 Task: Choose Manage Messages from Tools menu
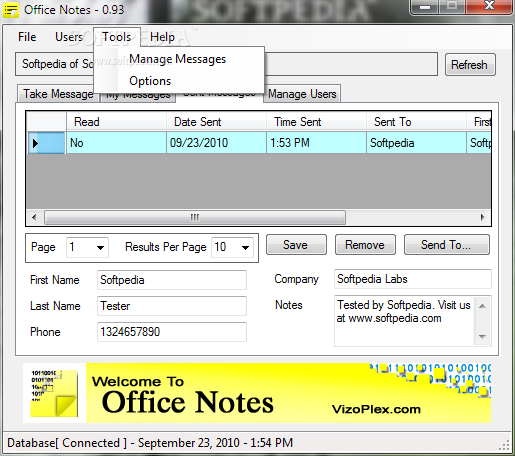click(178, 59)
